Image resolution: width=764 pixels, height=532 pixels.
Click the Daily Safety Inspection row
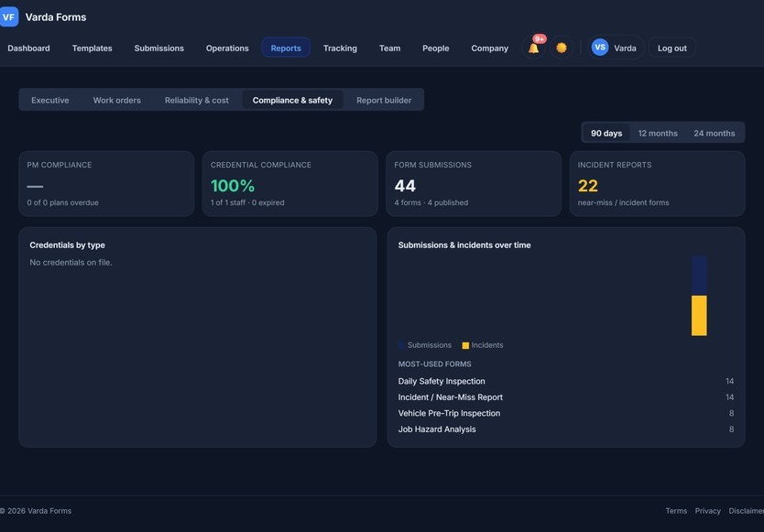pos(566,381)
